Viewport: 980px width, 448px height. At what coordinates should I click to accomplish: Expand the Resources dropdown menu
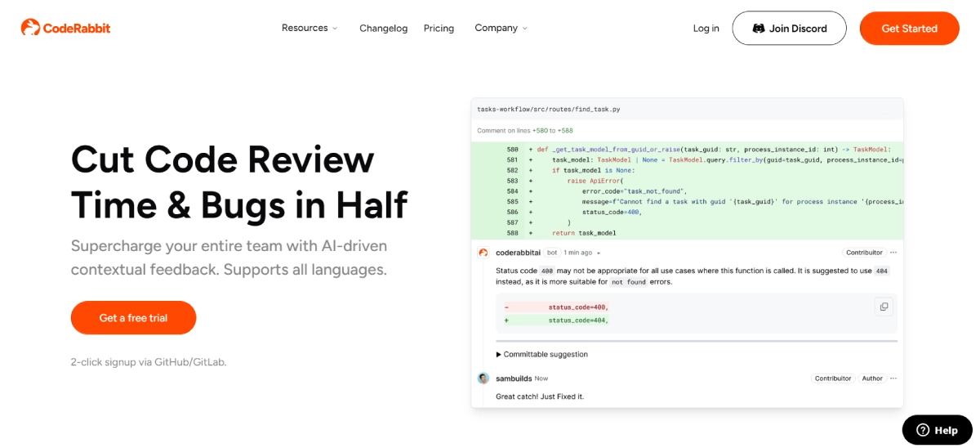pos(309,28)
